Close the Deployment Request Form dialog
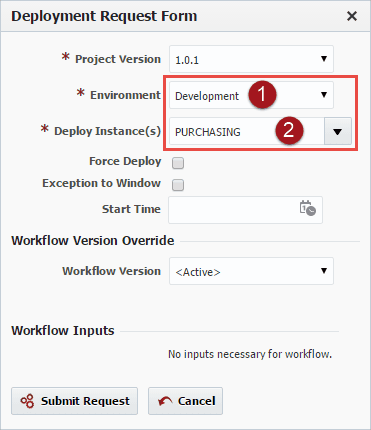Screen dimensions: 371x430 tap(352, 16)
